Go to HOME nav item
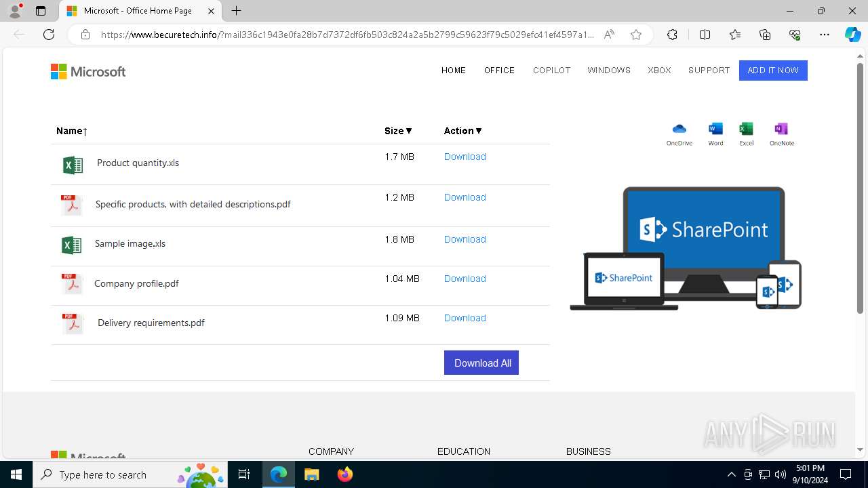 coord(454,70)
